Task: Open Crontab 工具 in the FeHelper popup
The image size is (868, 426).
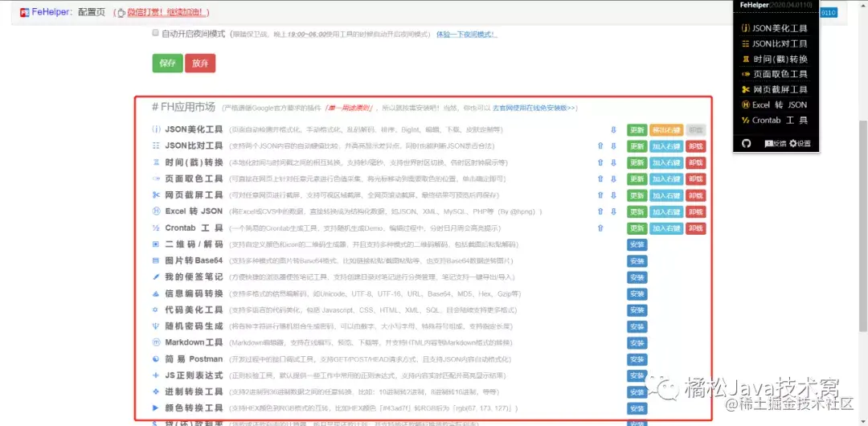Action: click(x=775, y=121)
